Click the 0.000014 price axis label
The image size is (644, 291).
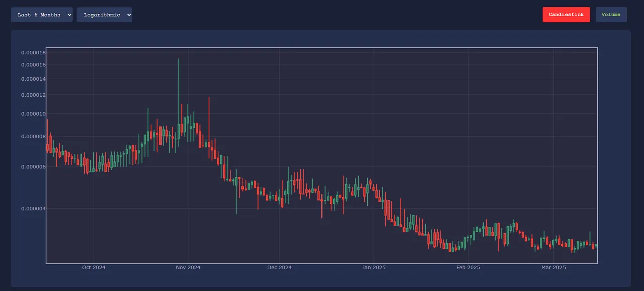[33, 79]
